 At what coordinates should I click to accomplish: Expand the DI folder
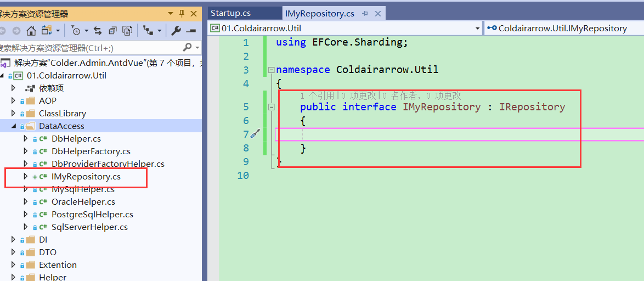tap(13, 239)
